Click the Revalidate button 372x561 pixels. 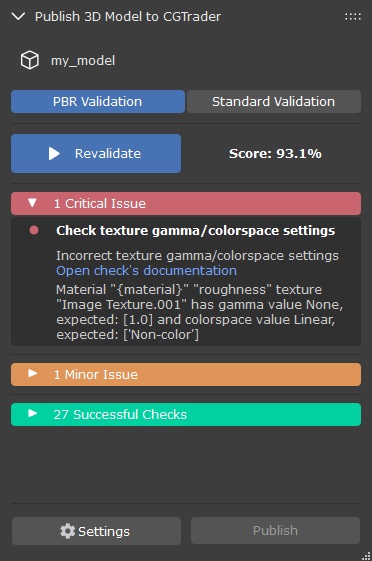coord(96,153)
